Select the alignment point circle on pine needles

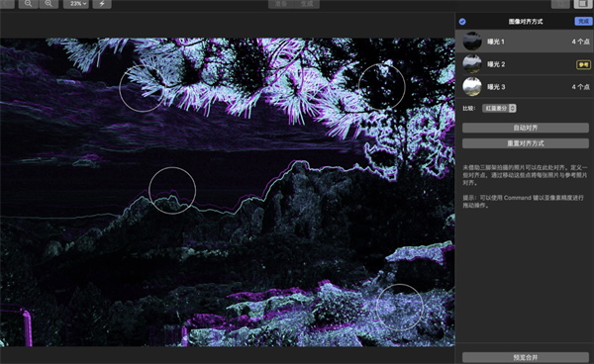click(x=143, y=88)
